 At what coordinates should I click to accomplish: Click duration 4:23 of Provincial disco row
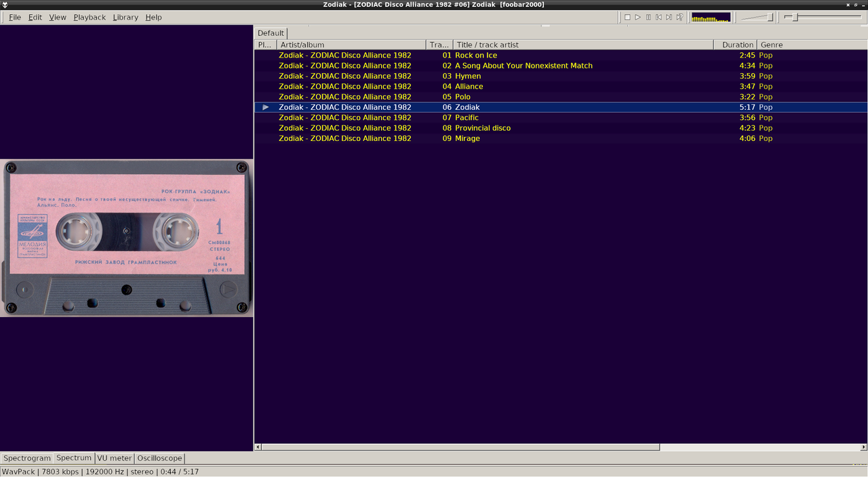click(747, 128)
